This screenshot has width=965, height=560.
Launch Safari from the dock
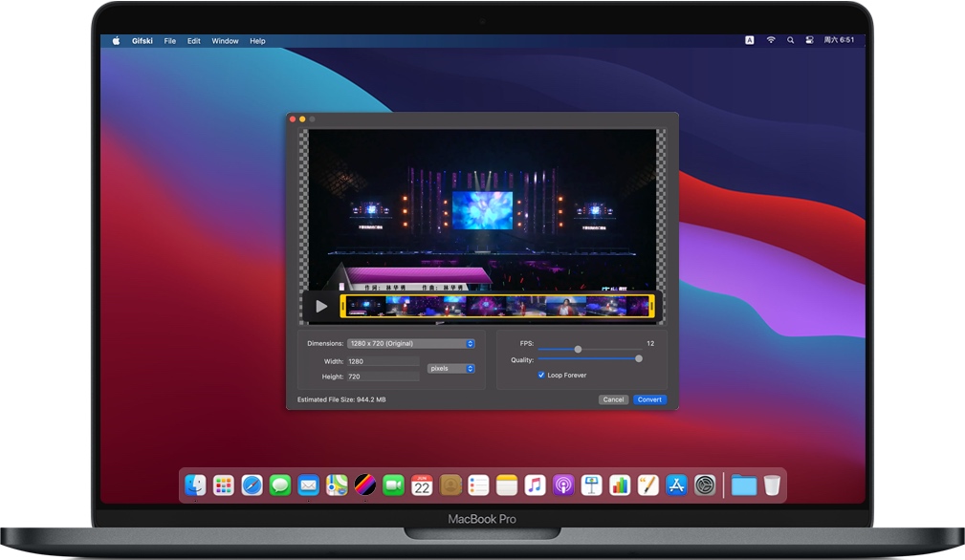tap(252, 485)
